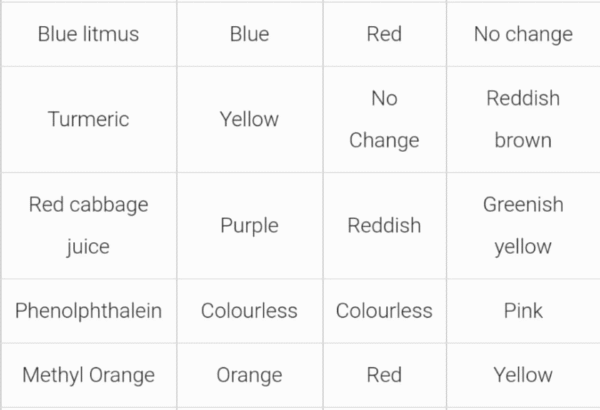Select the "Greenish yellow" cell
Viewport: 600px width, 410px height.
(x=523, y=225)
